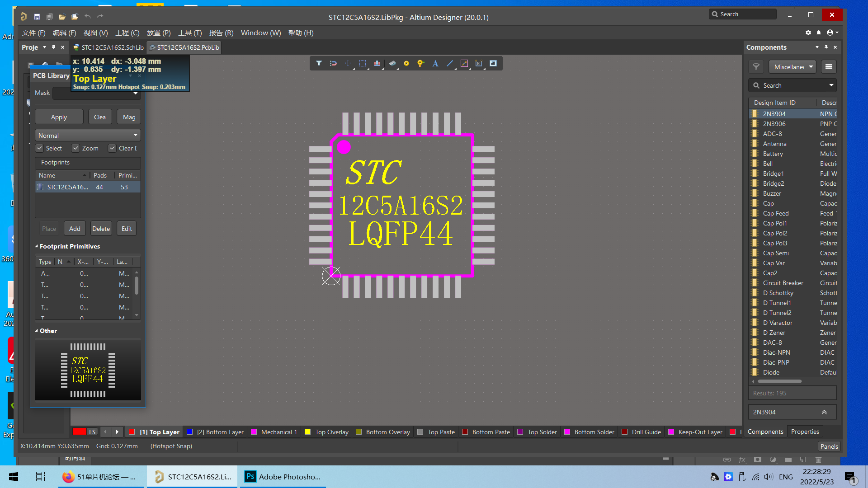Toggle the Zoom checkbox

(75, 148)
